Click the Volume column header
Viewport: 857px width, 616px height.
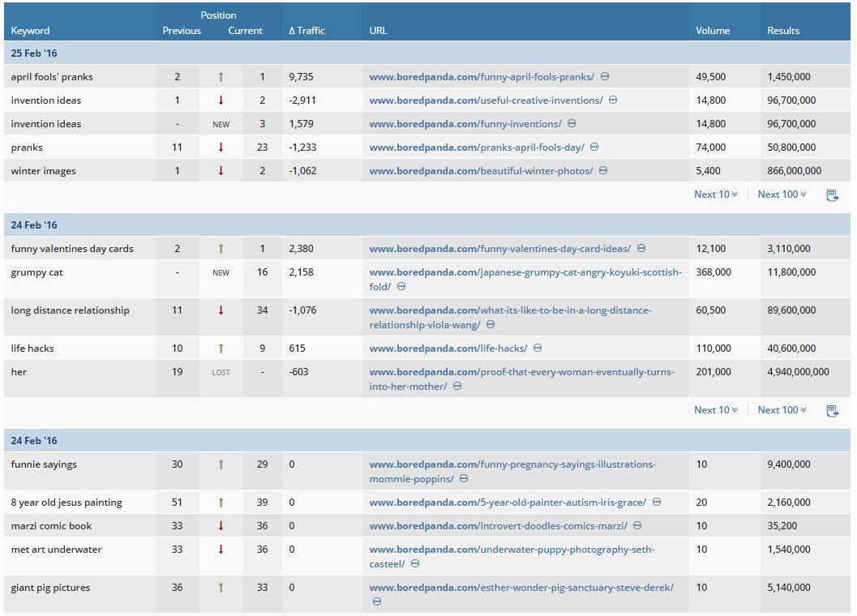coord(713,31)
